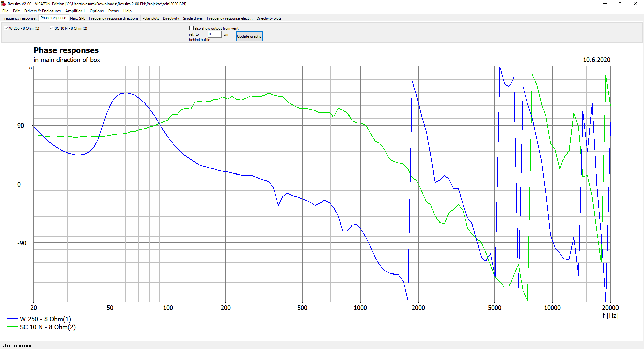Click the Boxsim app icon in title bar

point(3,4)
